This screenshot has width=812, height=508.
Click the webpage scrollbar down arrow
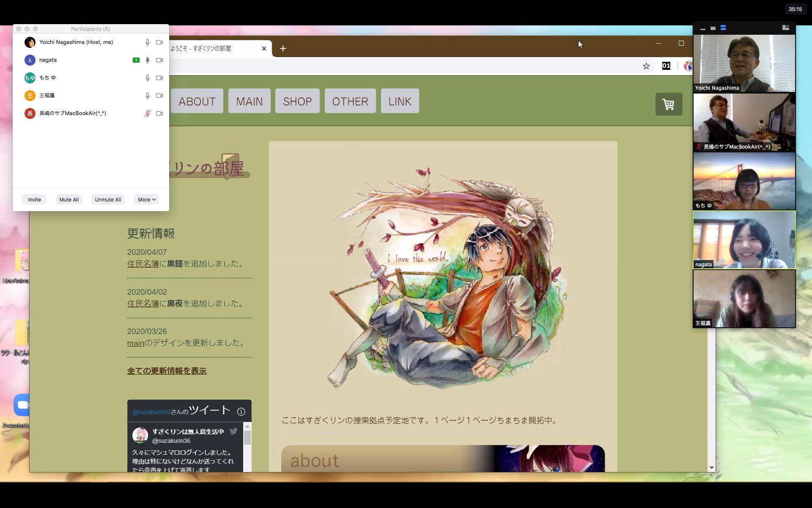coord(711,468)
